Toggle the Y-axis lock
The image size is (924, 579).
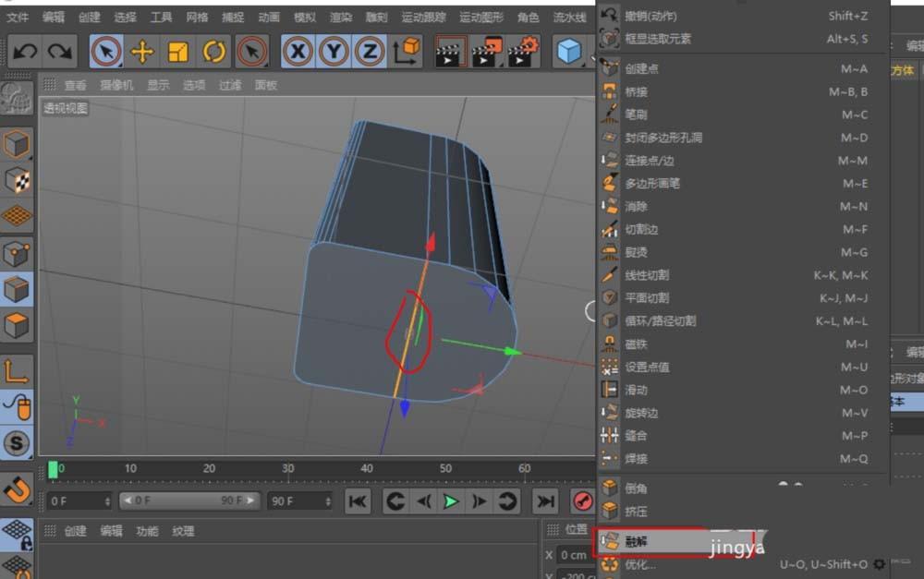coord(331,51)
